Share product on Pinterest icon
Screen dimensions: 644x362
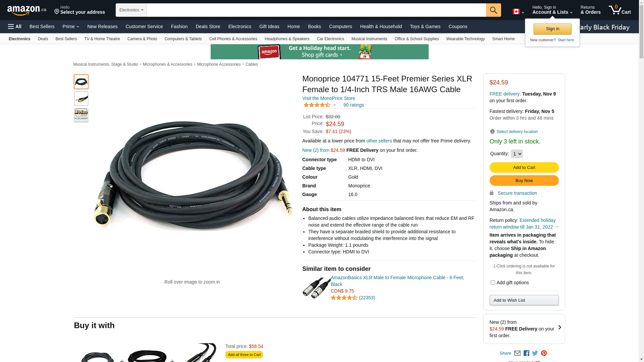click(544, 353)
